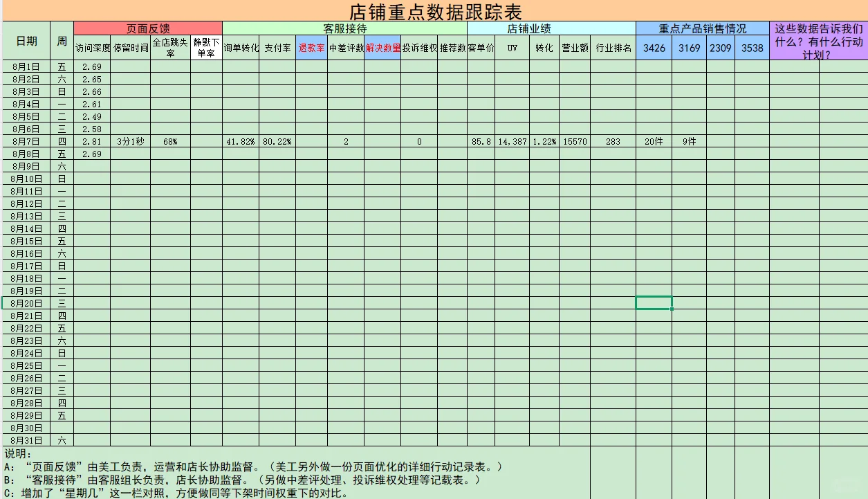Select the 80.22% payment rate cell
Screen dimensions: 868x499
(x=278, y=142)
